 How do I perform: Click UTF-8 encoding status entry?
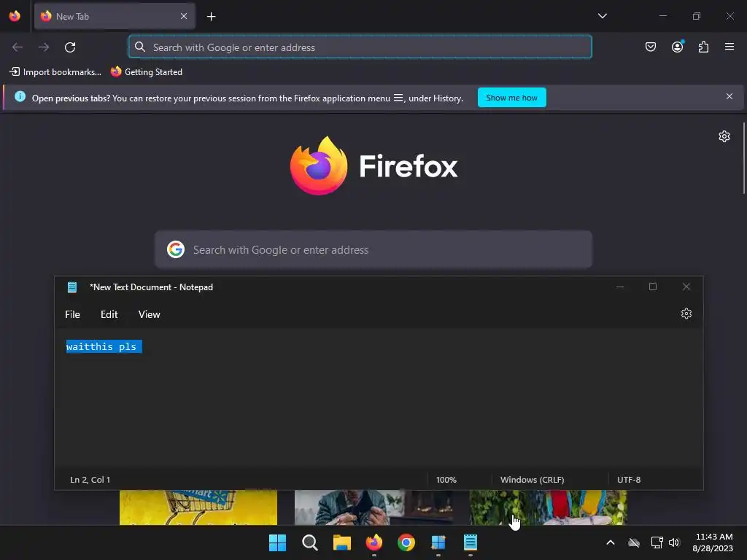pos(629,480)
